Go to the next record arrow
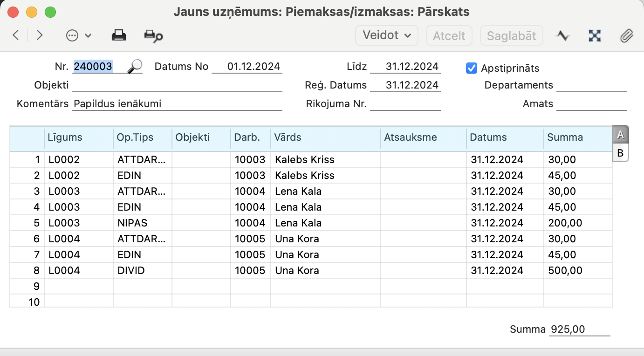The width and height of the screenshot is (644, 356). pyautogui.click(x=40, y=35)
